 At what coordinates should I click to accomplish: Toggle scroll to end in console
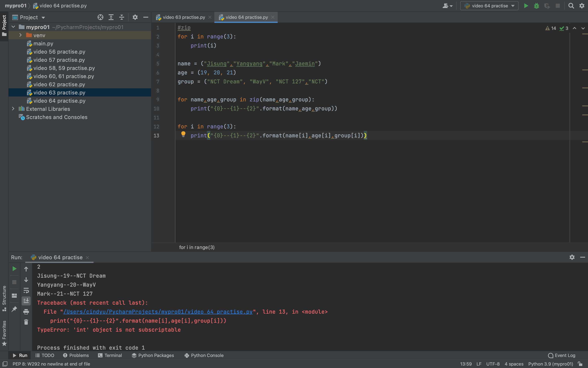pyautogui.click(x=26, y=301)
